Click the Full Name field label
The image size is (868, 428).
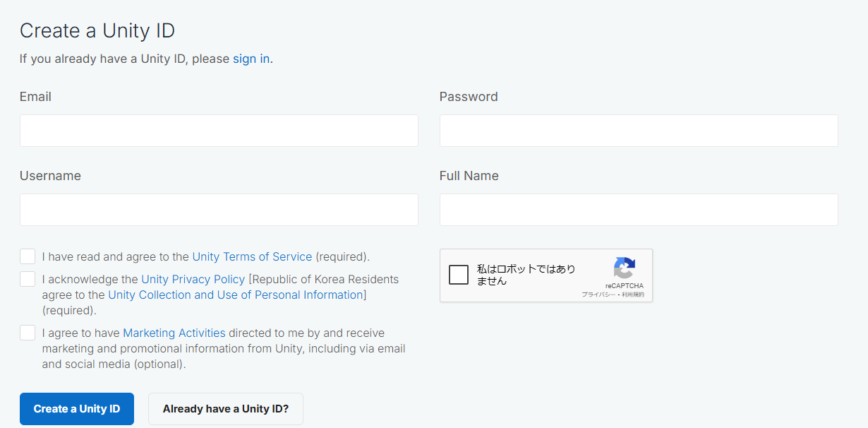[x=469, y=176]
